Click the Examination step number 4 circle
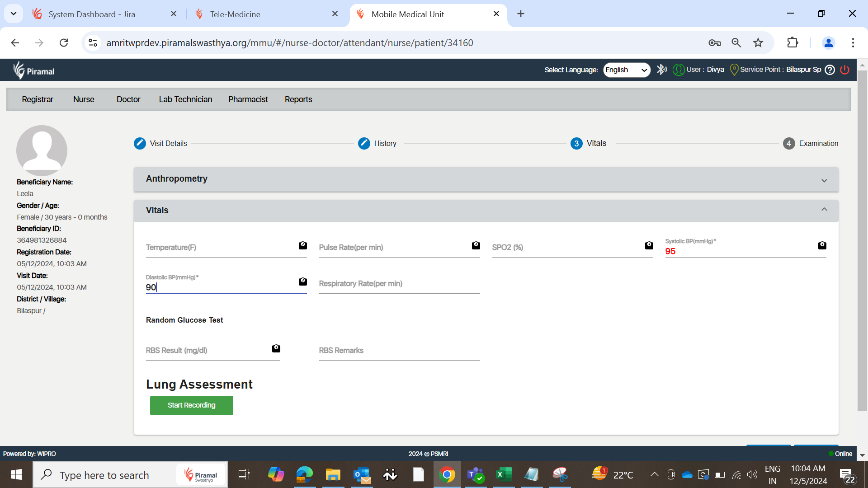Viewport: 868px width, 488px height. pyautogui.click(x=789, y=143)
